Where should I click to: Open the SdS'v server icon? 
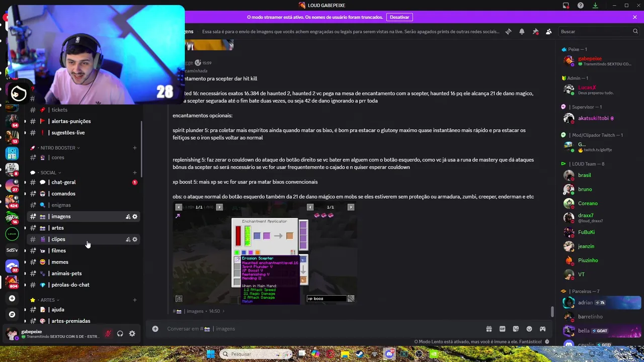[x=12, y=250]
